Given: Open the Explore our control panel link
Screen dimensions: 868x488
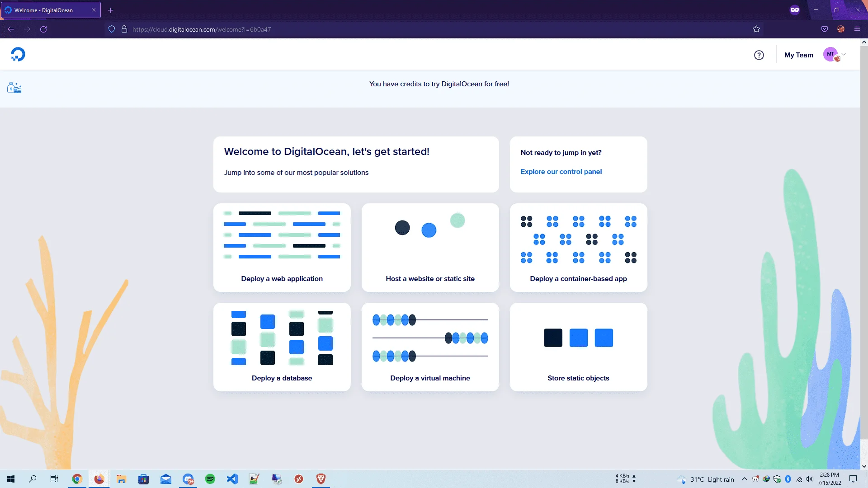Looking at the screenshot, I should 561,172.
